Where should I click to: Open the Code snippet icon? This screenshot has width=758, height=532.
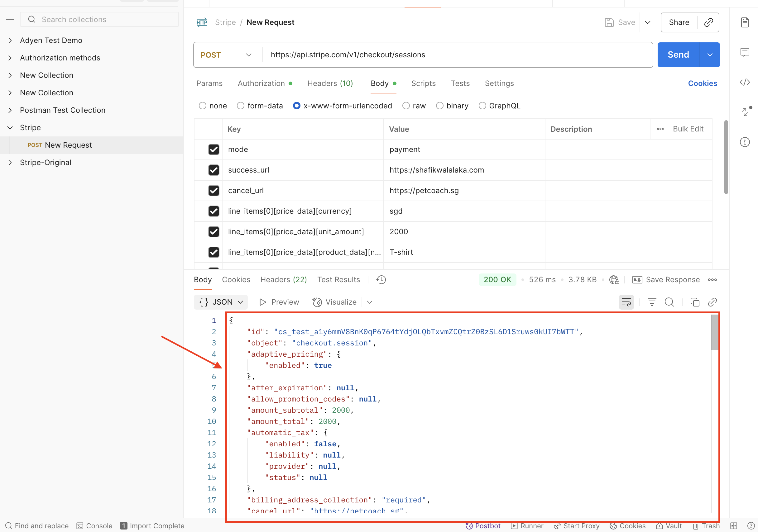[745, 82]
